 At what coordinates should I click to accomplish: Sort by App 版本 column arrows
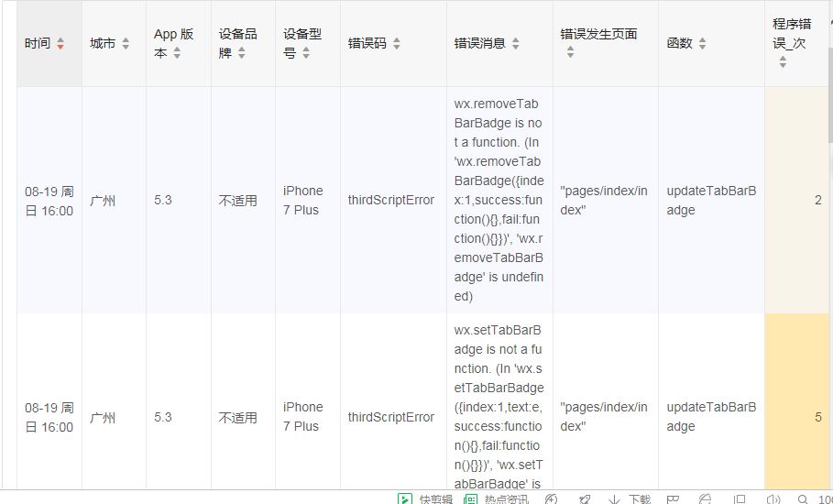point(177,52)
